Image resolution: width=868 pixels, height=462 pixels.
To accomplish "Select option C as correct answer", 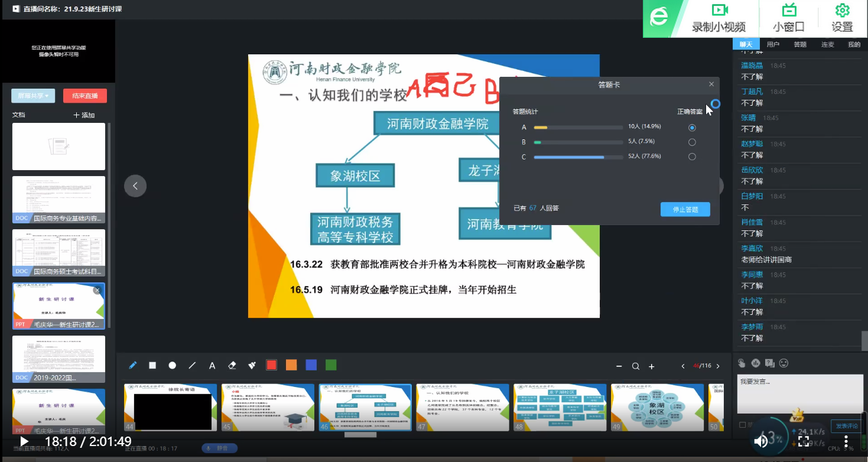I will click(692, 157).
